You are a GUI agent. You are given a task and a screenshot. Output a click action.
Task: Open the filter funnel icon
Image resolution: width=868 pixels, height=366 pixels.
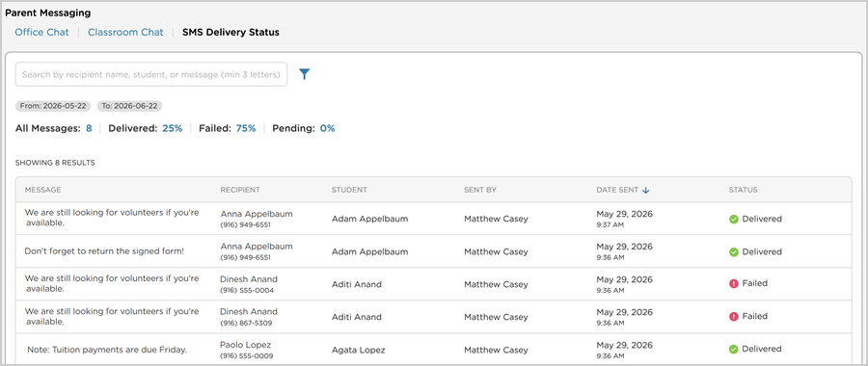tap(304, 74)
